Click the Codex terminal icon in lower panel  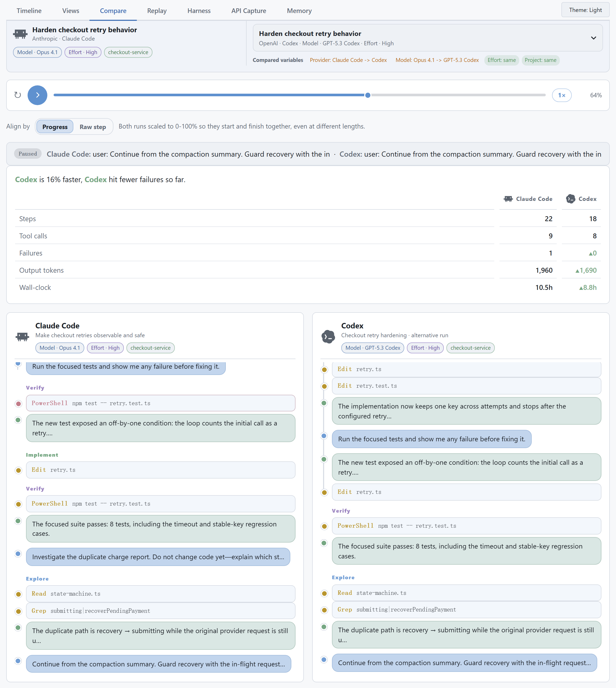tap(328, 336)
